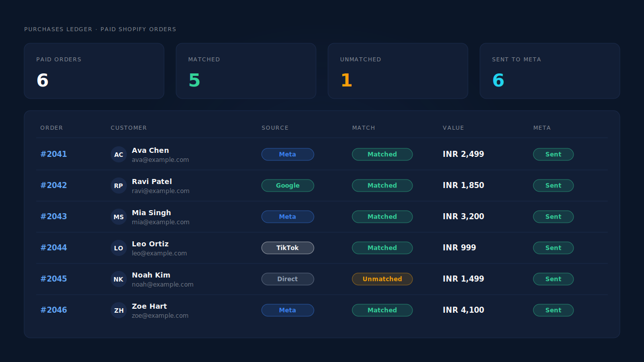Click the MATCH column header

364,128
